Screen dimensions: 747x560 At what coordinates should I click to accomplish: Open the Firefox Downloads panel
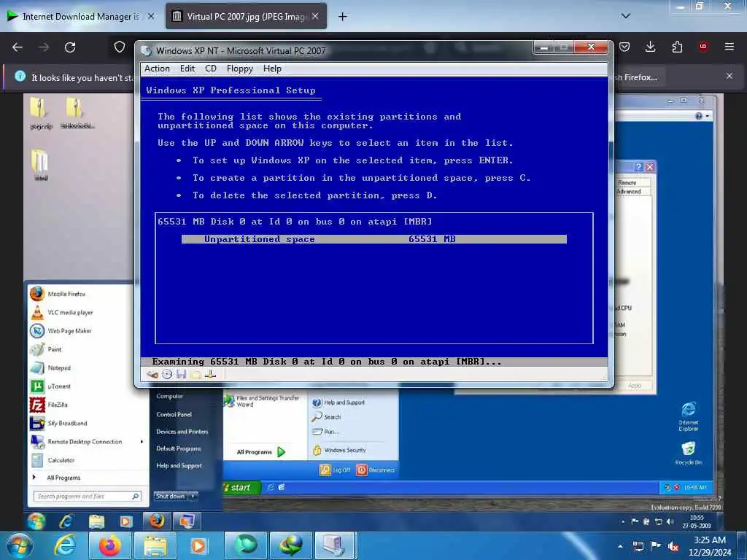coord(650,47)
